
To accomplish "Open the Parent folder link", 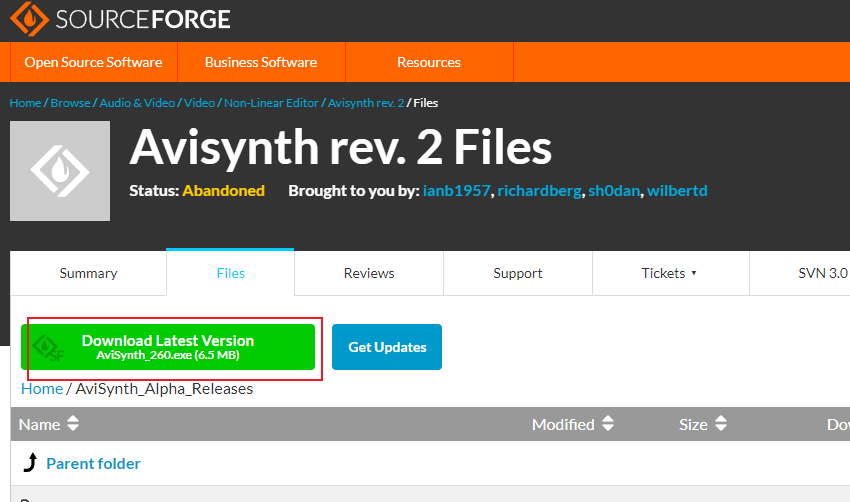I will (x=93, y=463).
